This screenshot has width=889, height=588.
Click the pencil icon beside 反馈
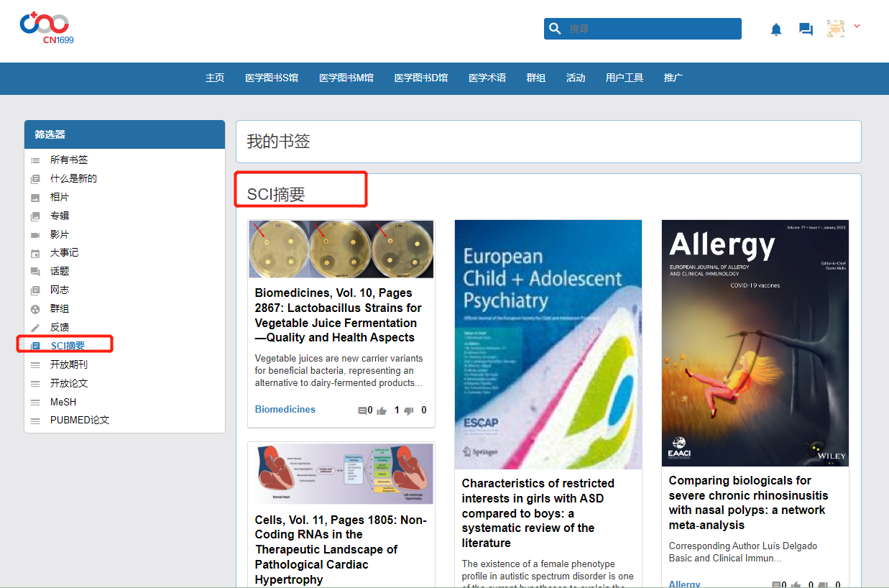click(35, 328)
